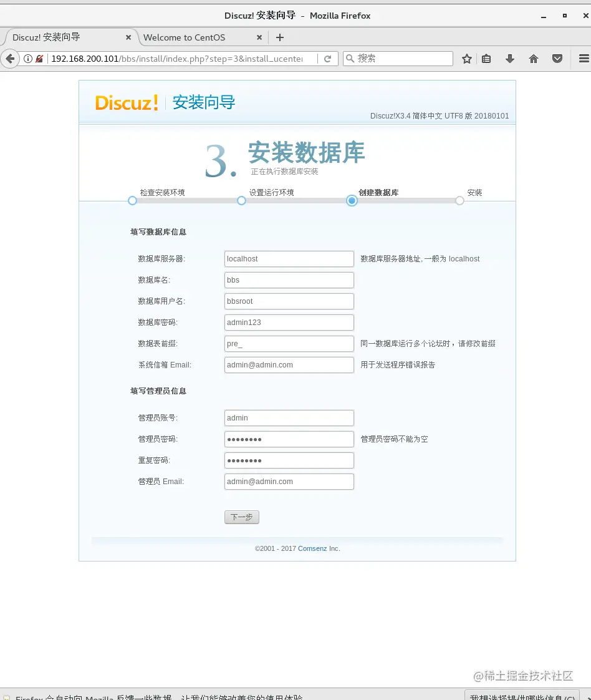Image resolution: width=591 pixels, height=700 pixels.
Task: Click the search magnifier icon
Action: 350,59
